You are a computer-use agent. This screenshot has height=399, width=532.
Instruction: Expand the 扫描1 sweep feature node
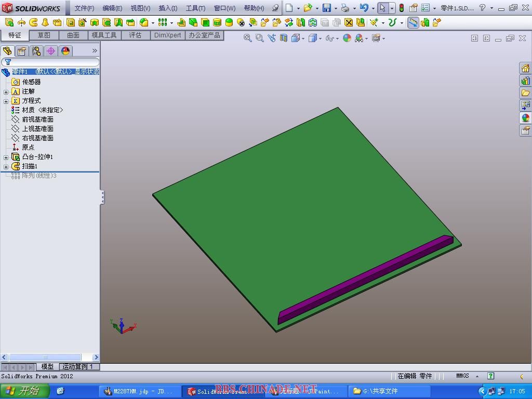tap(6, 166)
